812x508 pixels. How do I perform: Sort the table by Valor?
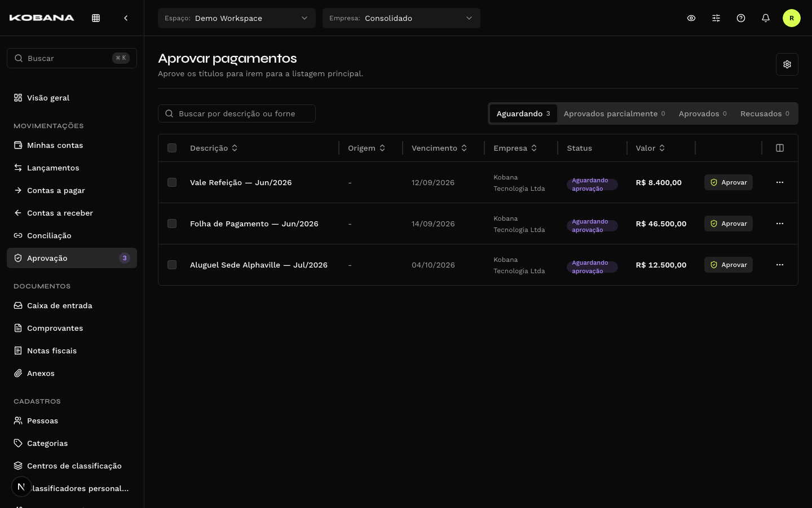coord(650,148)
